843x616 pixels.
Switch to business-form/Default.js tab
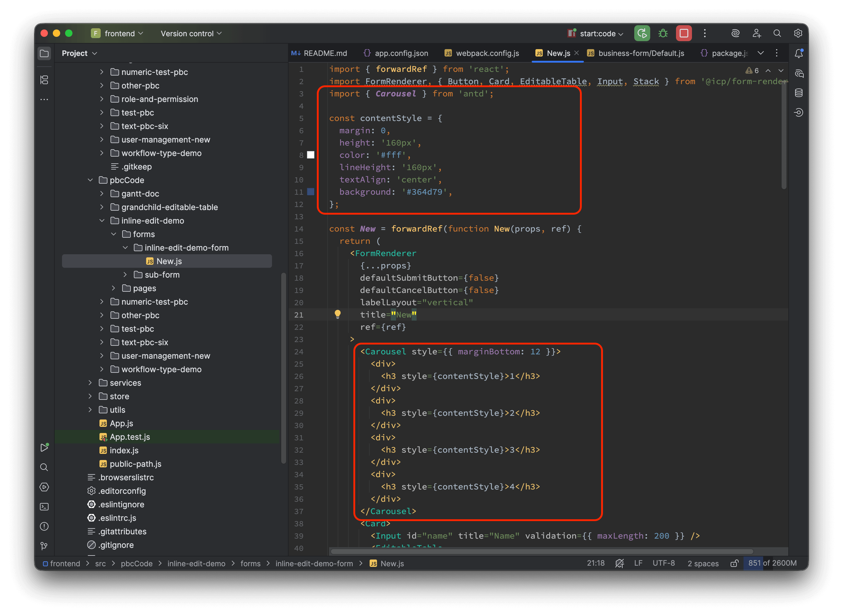(636, 53)
